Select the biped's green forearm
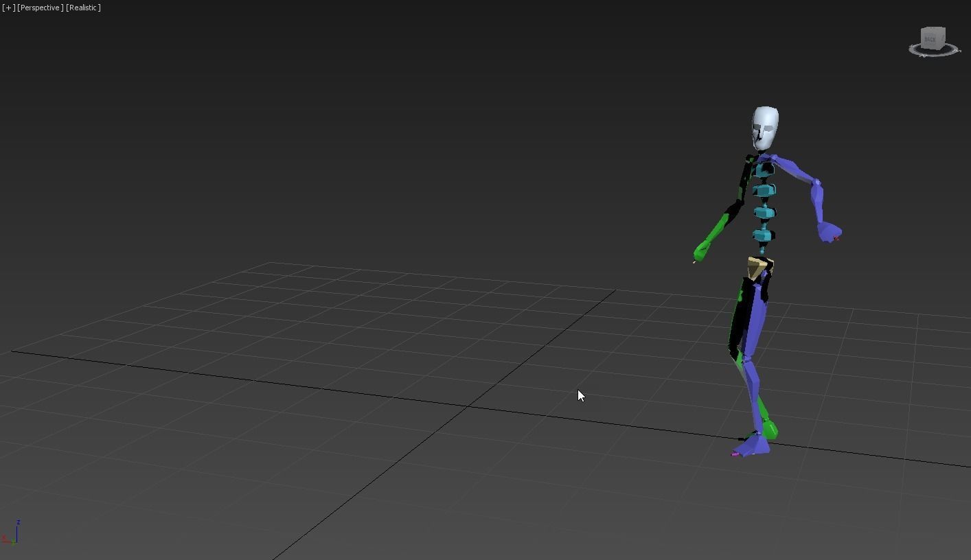This screenshot has width=971, height=560. 718,229
